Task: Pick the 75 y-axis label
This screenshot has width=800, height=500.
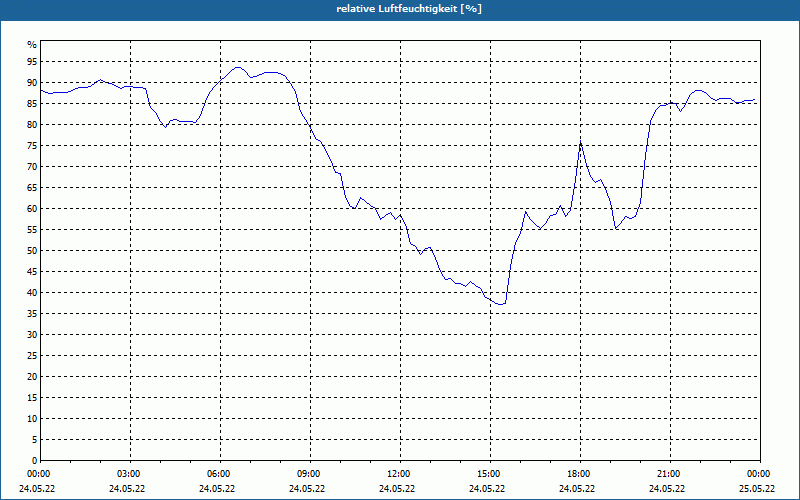Action: point(32,145)
